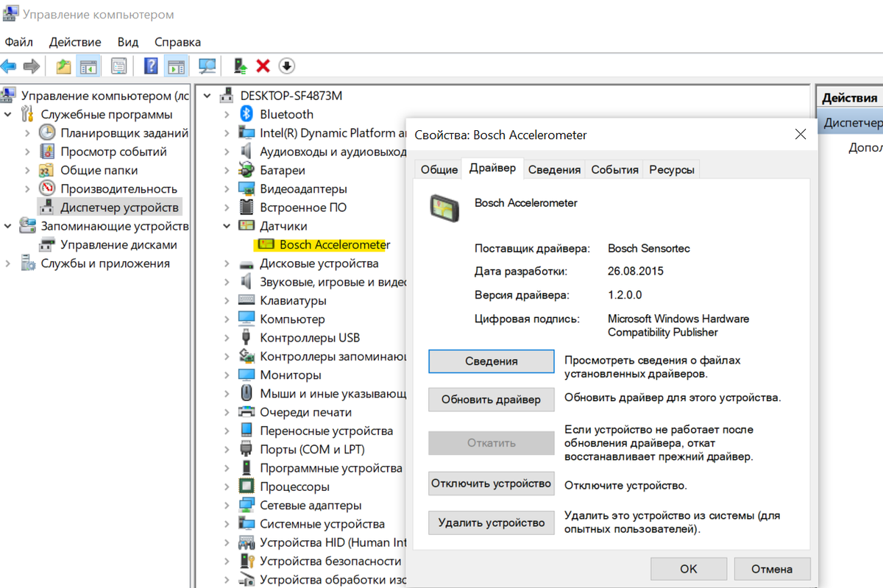Switch to the События tab

(614, 169)
